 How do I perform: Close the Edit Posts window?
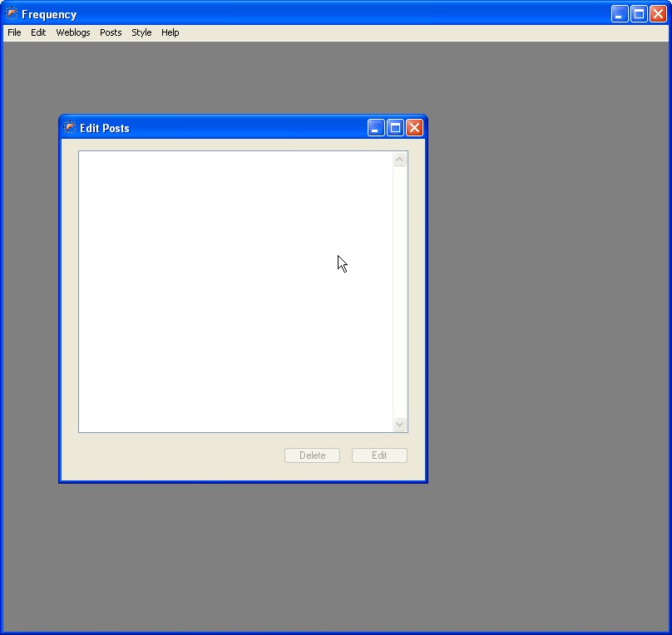[414, 128]
